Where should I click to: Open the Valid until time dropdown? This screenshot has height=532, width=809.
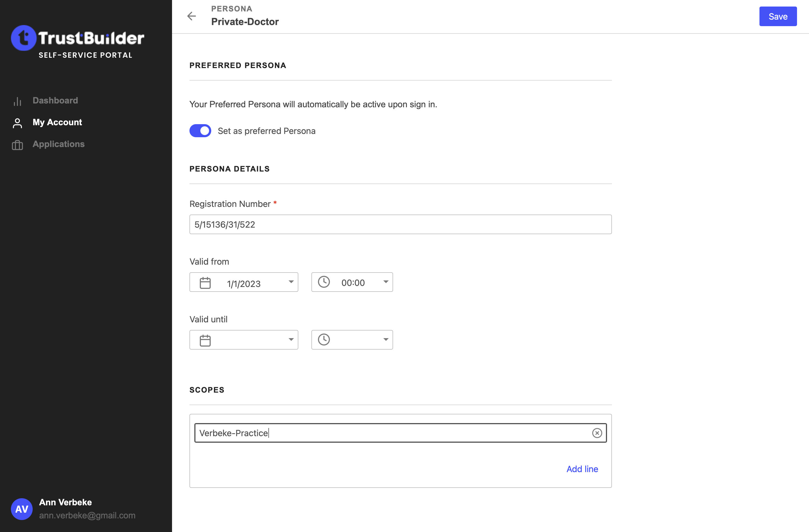(x=385, y=340)
